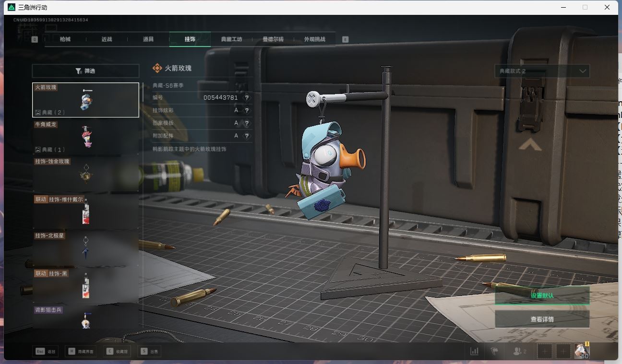Choose the 挂饰-北极星 item in list
Viewport: 622px width, 364px height.
point(85,248)
